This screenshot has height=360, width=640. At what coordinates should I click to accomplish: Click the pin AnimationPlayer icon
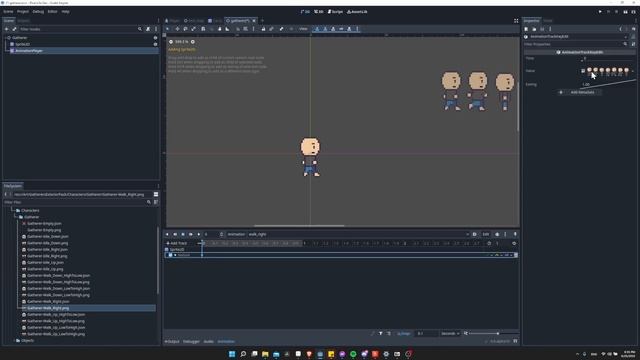click(x=515, y=234)
